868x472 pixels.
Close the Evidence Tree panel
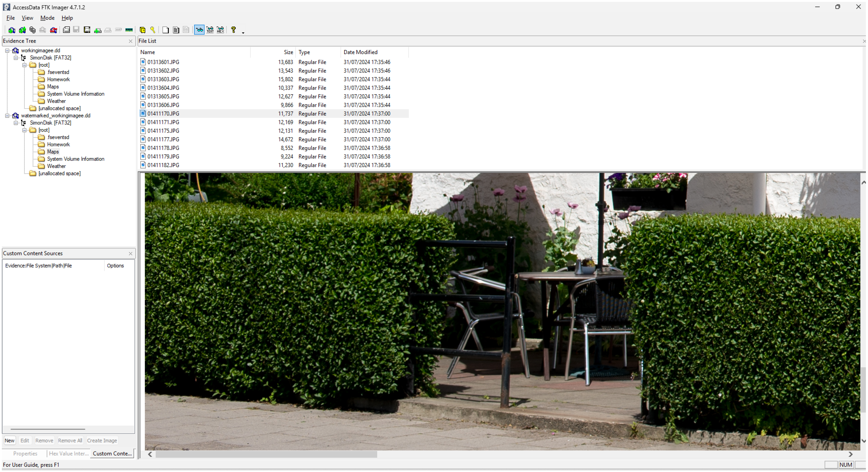(x=130, y=41)
